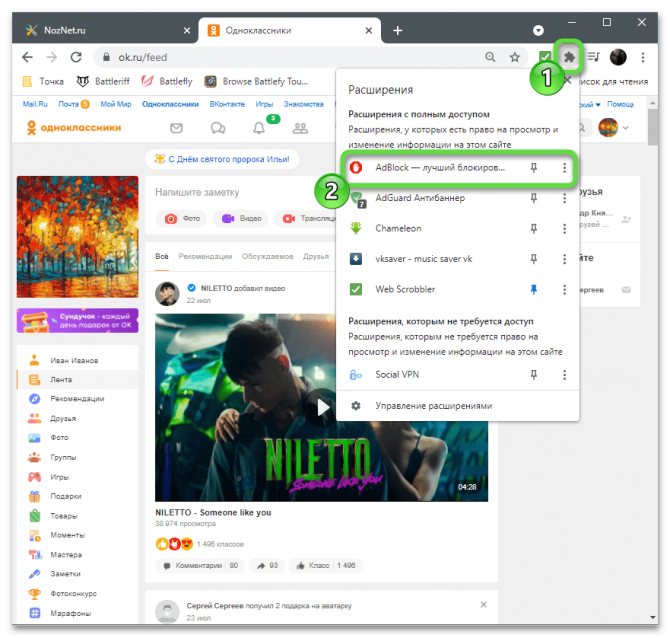Pin the AdGuard Антибаннер extension
The height and width of the screenshot is (638, 670).
pos(534,198)
